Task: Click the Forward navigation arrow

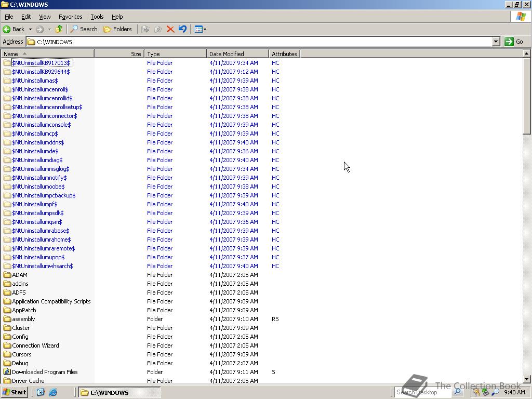Action: point(39,29)
